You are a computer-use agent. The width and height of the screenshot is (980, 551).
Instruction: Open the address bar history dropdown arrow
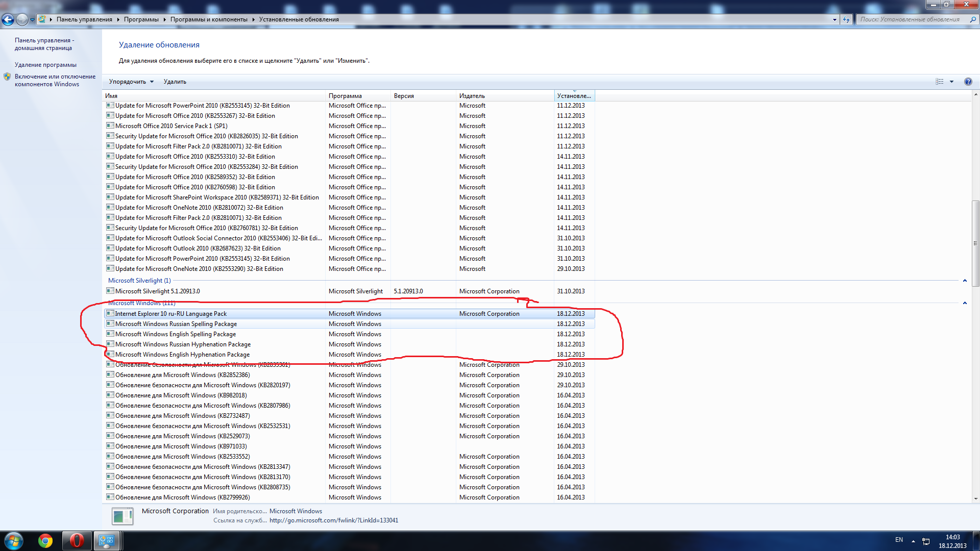tap(835, 19)
